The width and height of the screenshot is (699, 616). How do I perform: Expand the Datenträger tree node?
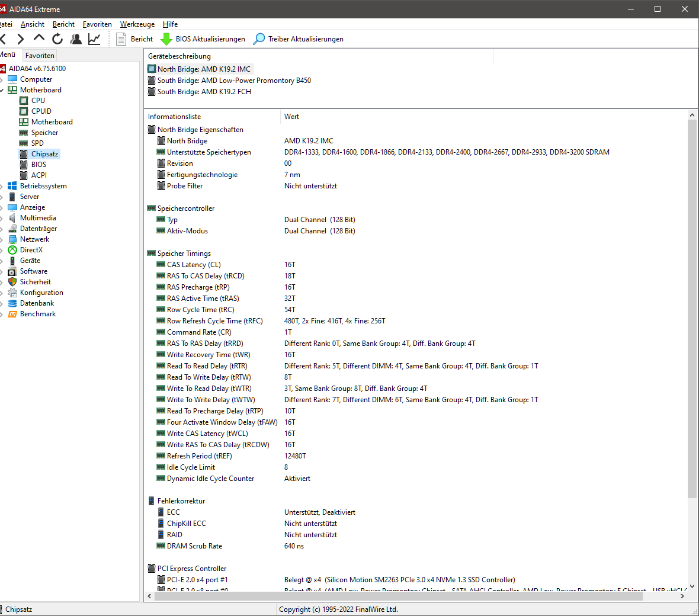tap(1, 229)
